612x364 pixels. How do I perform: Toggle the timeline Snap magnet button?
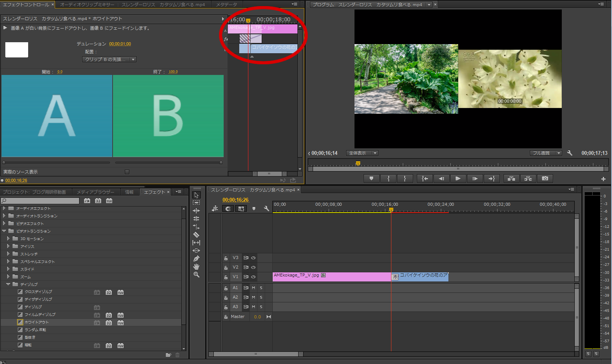point(228,208)
